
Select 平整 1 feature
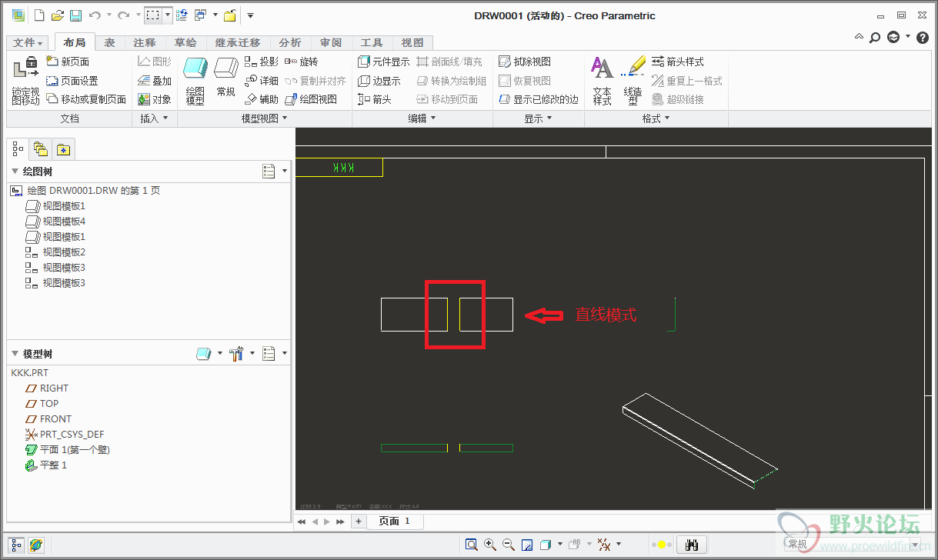click(53, 465)
